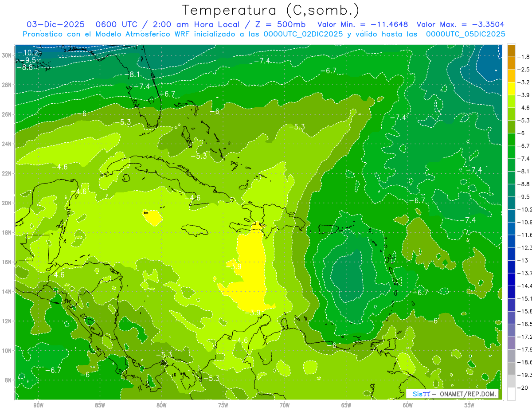This screenshot has height=411, width=532.
Task: Click the '18N' latitude axis label
Action: (x=7, y=232)
